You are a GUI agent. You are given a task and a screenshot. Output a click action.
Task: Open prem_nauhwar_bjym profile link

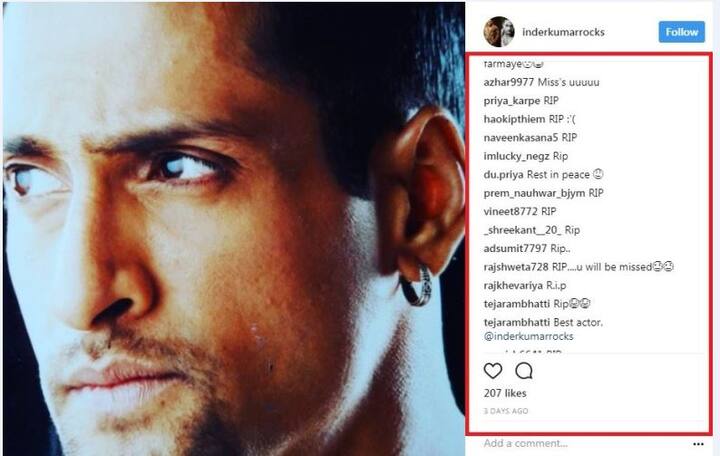point(534,193)
